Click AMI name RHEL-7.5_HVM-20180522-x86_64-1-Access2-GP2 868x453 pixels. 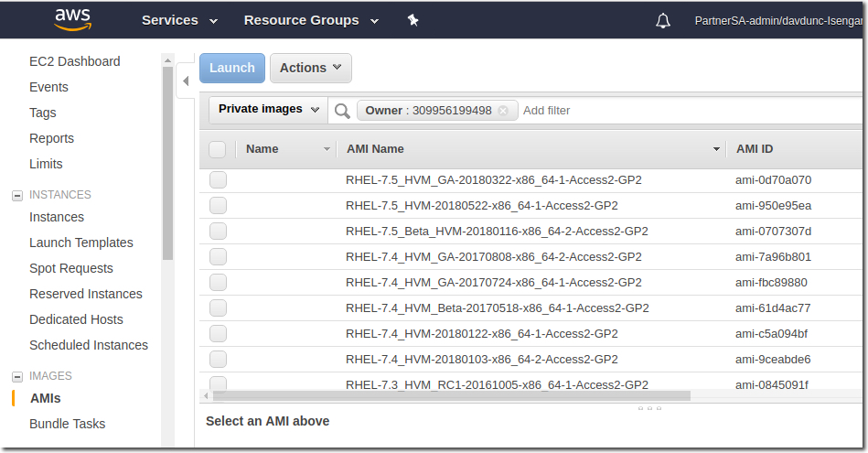point(482,206)
